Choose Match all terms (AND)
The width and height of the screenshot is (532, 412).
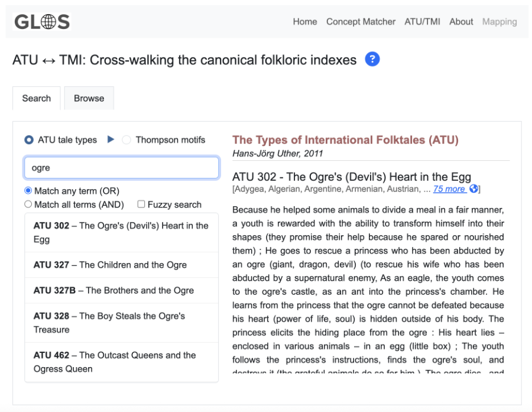28,205
